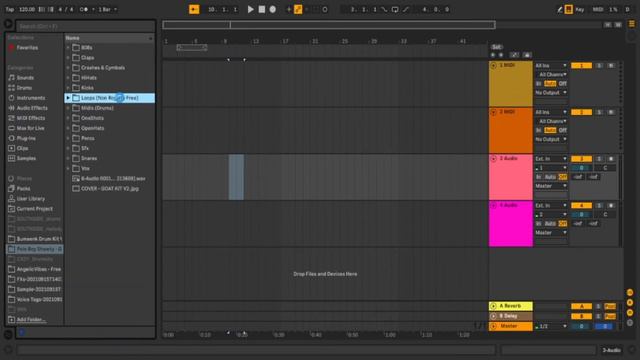The height and width of the screenshot is (360, 640).
Task: Open the Key map mode switch
Action: (x=580, y=9)
